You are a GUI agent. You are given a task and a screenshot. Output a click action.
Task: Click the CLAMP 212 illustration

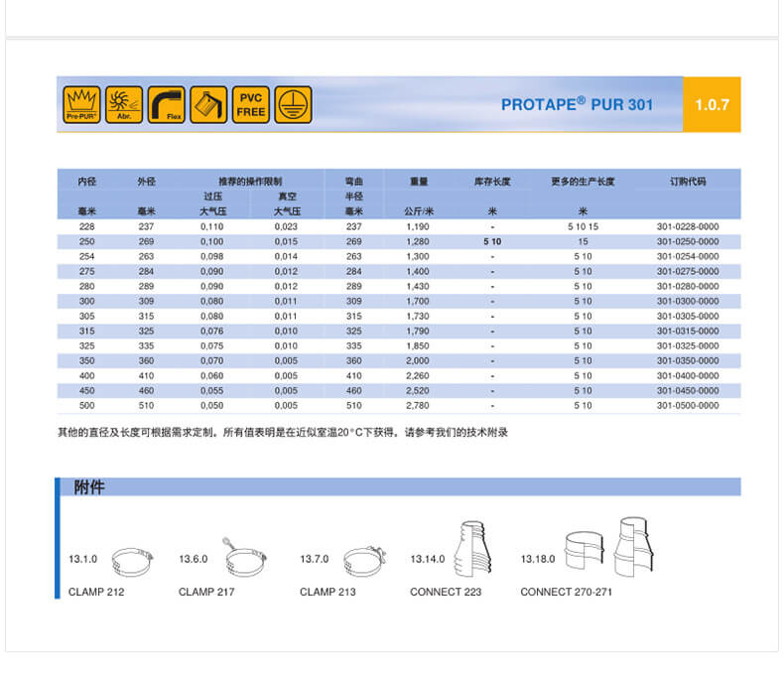click(133, 562)
